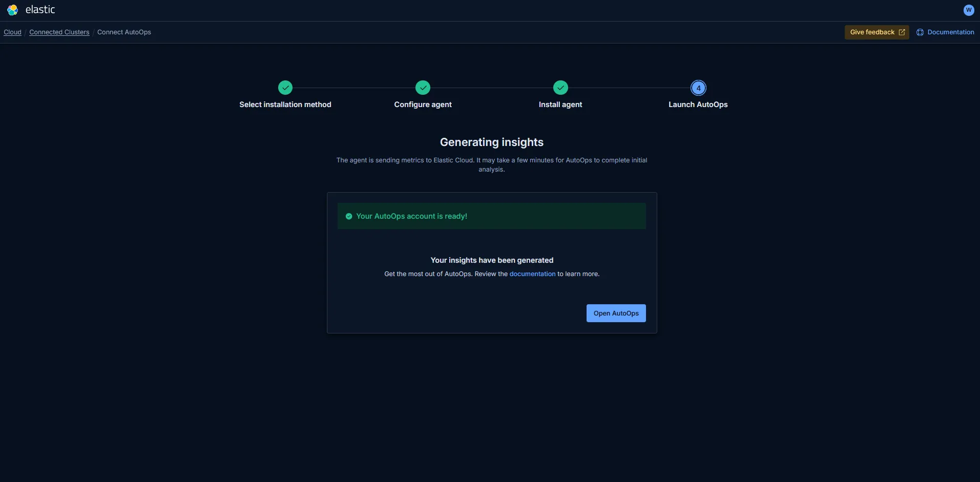Viewport: 980px width, 482px height.
Task: Click the 'Your AutoOps account is ready!' callout
Action: 491,216
